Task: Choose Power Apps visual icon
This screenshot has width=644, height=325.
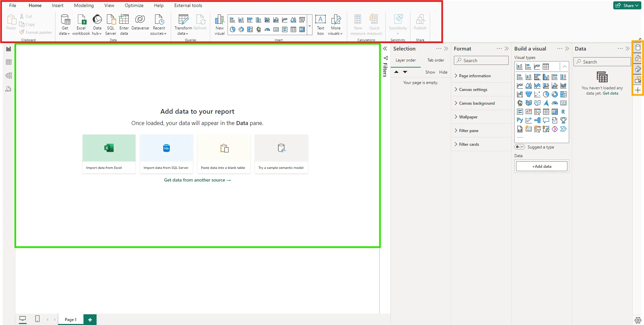Action: (554, 129)
